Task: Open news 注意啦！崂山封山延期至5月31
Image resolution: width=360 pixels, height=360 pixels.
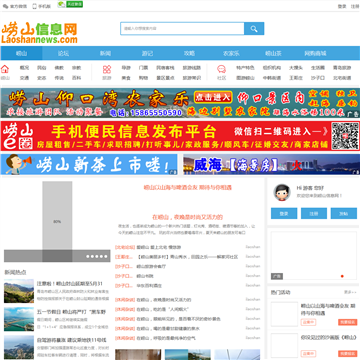Action: [x=70, y=284]
